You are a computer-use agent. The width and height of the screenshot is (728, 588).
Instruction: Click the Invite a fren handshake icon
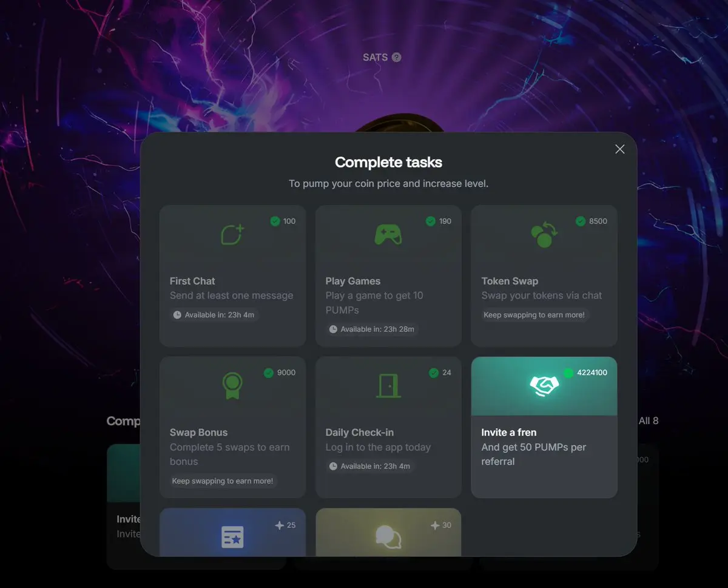(x=544, y=385)
